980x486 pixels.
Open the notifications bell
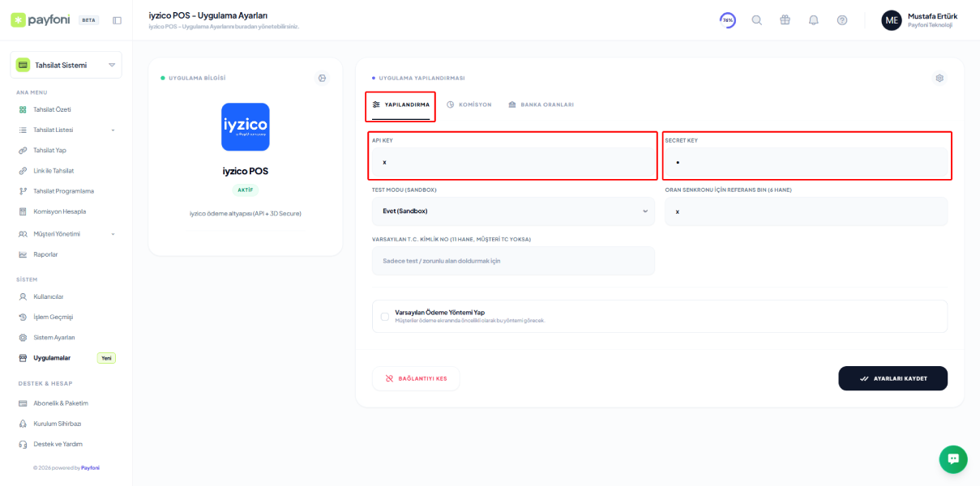click(813, 19)
